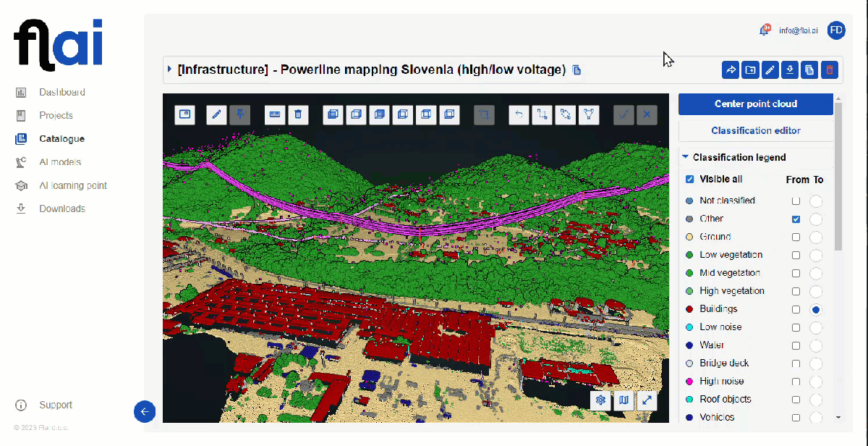Click the legend panel scrollbar down arrow
This screenshot has width=868, height=446.
tap(838, 417)
